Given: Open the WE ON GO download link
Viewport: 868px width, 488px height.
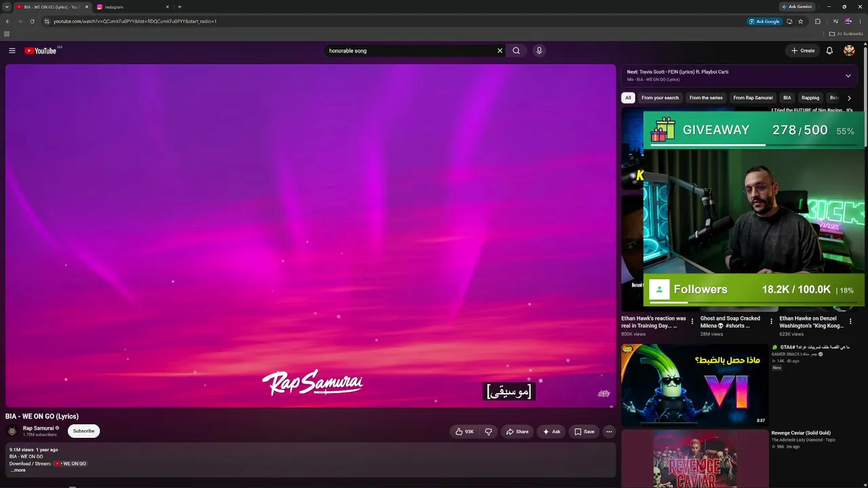Looking at the screenshot, I should tap(71, 464).
